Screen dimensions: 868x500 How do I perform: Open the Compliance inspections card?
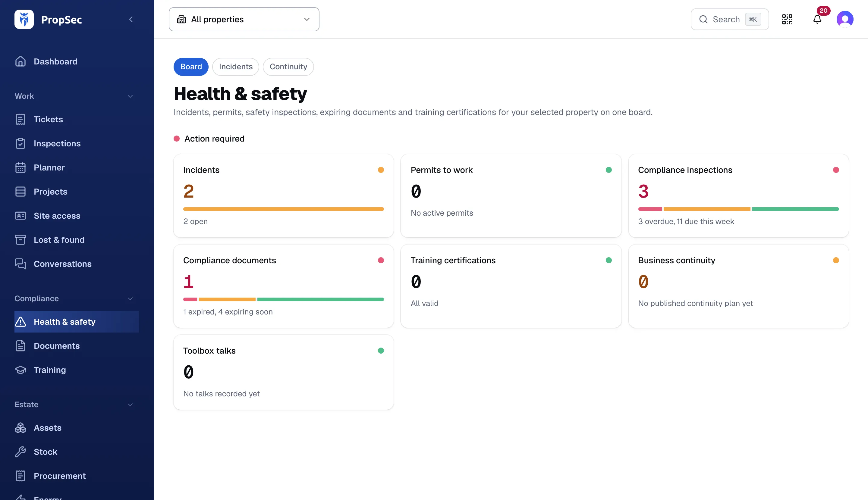(x=738, y=196)
